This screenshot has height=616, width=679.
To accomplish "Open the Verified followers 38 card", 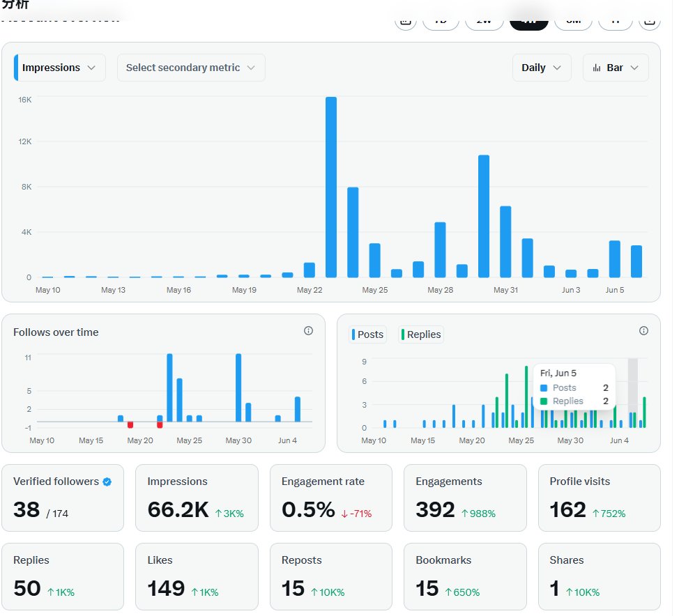I will pos(63,498).
